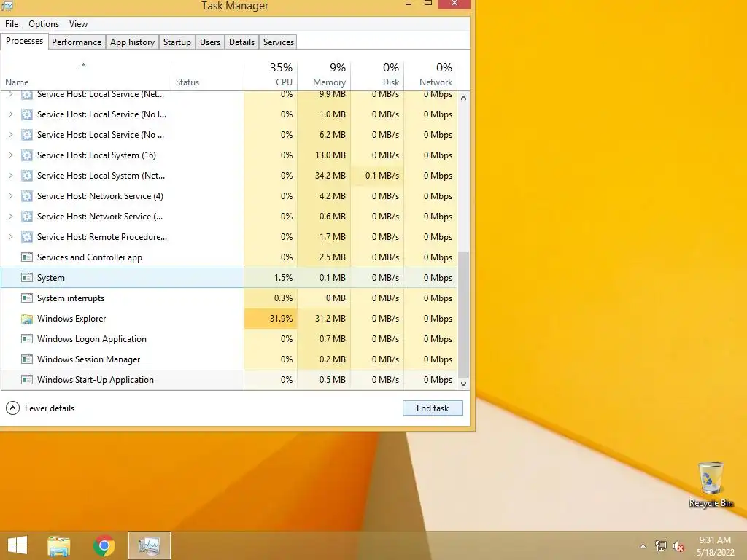Switch to the Services tab
The width and height of the screenshot is (747, 560).
click(279, 42)
